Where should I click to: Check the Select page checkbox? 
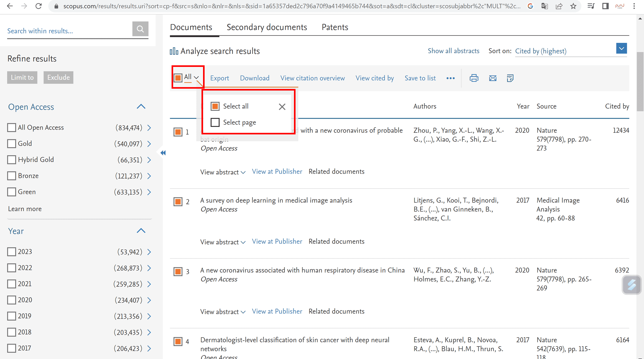(215, 123)
